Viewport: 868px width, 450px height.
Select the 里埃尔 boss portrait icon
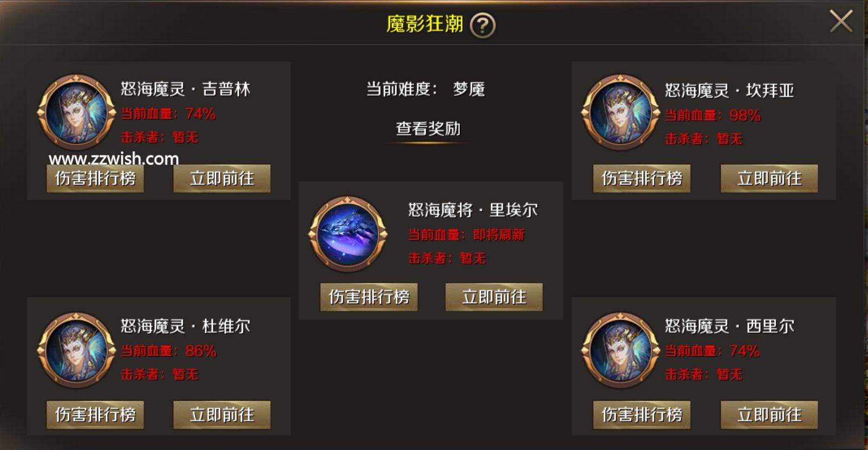pyautogui.click(x=348, y=233)
